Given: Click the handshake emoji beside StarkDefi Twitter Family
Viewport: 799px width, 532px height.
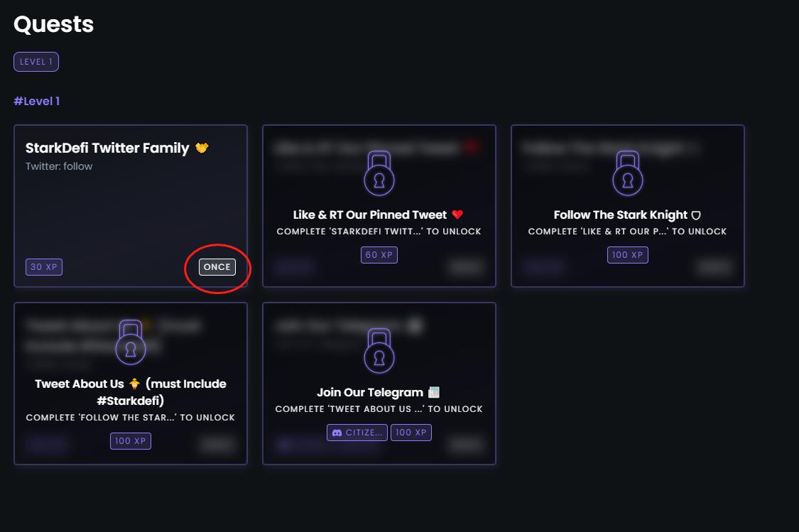Looking at the screenshot, I should 202,148.
